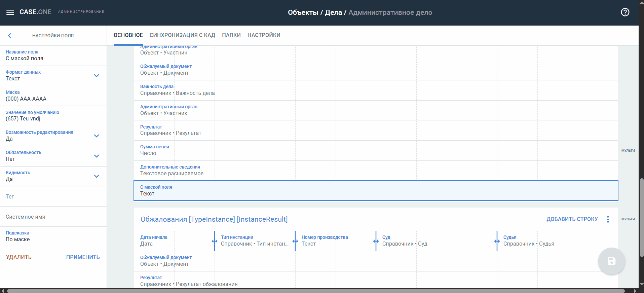Select Важность дела field
644x293 pixels.
point(376,90)
